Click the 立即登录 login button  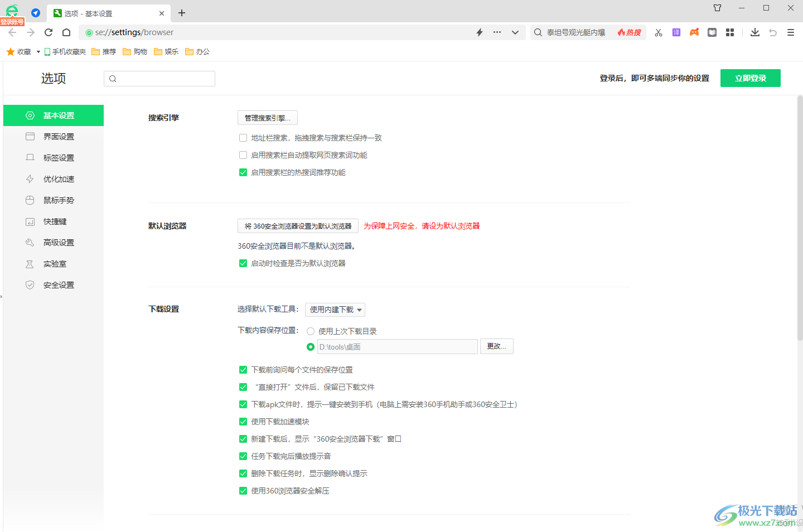click(751, 78)
